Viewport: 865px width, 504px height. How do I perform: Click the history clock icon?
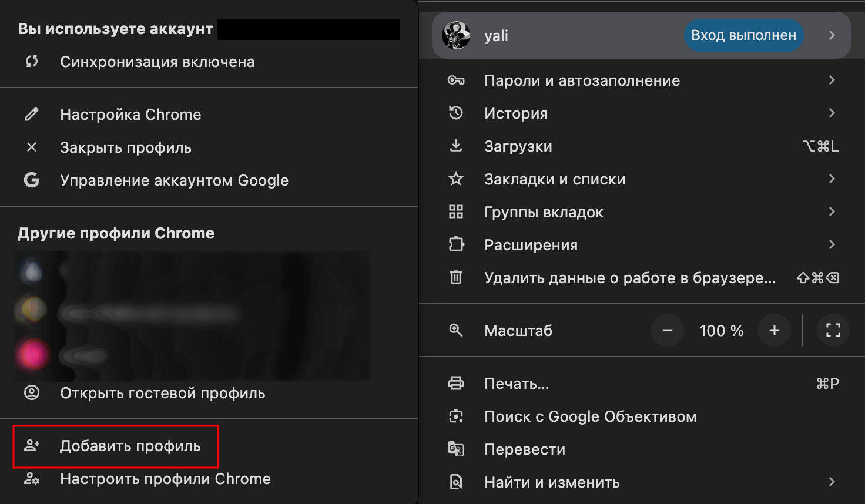(x=456, y=113)
